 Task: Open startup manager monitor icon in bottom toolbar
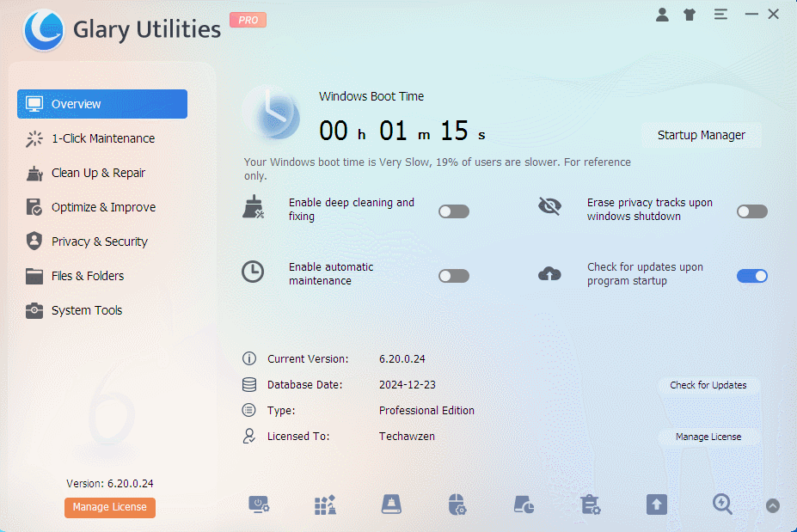[259, 505]
